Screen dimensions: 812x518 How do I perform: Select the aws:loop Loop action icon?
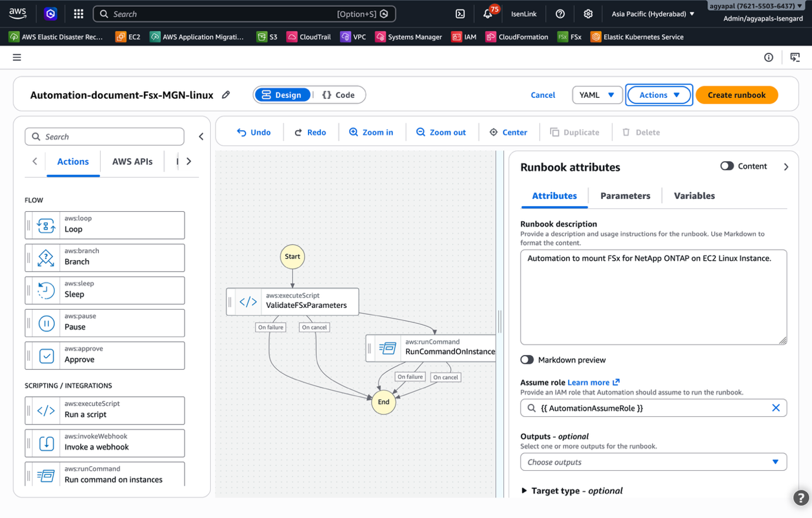[x=46, y=225]
